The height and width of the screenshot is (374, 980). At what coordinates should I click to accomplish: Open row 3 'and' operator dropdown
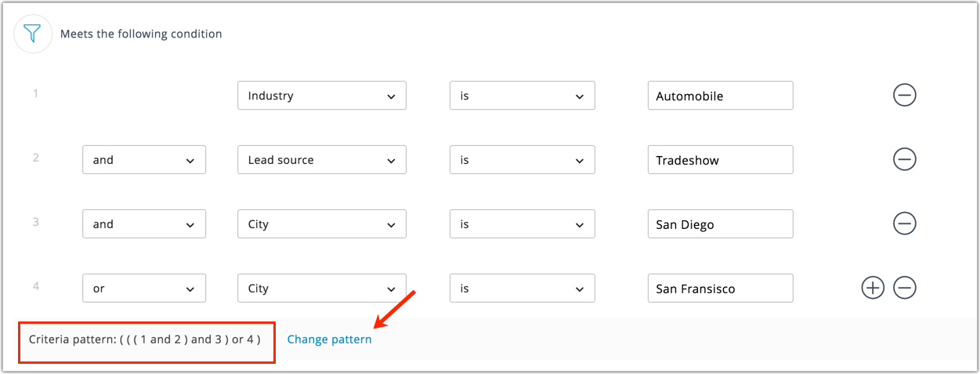point(143,224)
